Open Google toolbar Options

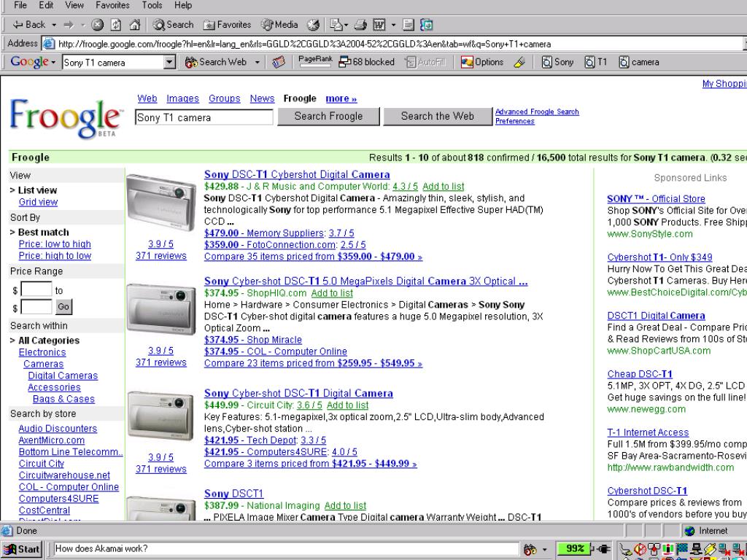pyautogui.click(x=482, y=62)
